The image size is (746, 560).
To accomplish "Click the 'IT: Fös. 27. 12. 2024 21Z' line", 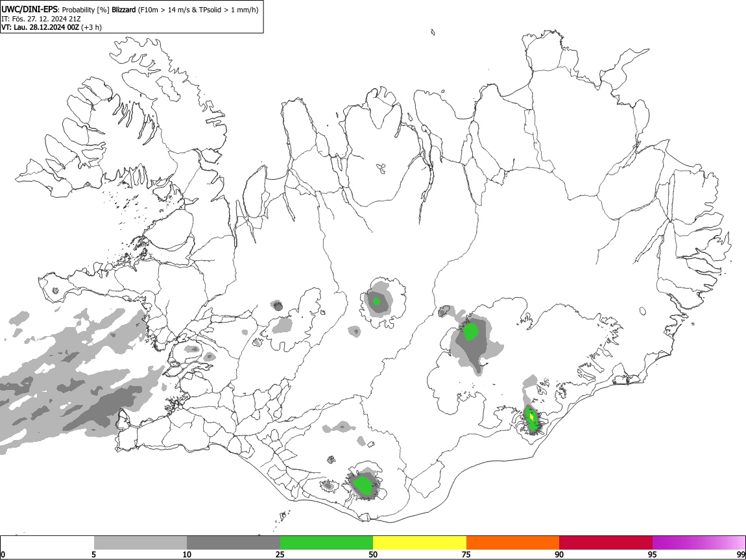I will click(41, 19).
